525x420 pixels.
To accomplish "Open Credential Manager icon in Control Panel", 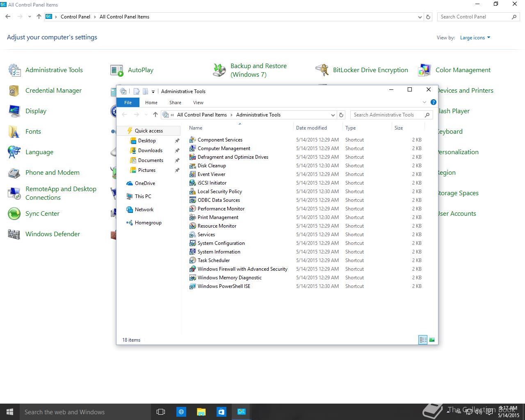I will click(14, 91).
